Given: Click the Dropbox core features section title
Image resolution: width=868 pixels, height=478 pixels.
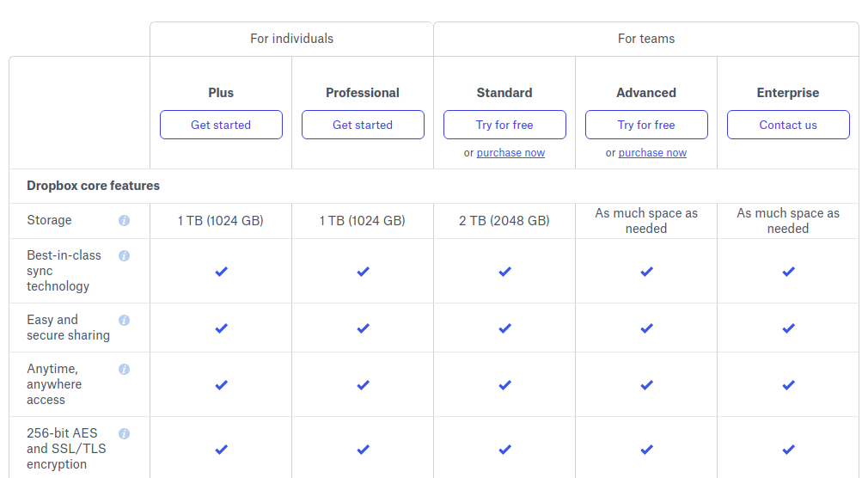Looking at the screenshot, I should pyautogui.click(x=93, y=186).
